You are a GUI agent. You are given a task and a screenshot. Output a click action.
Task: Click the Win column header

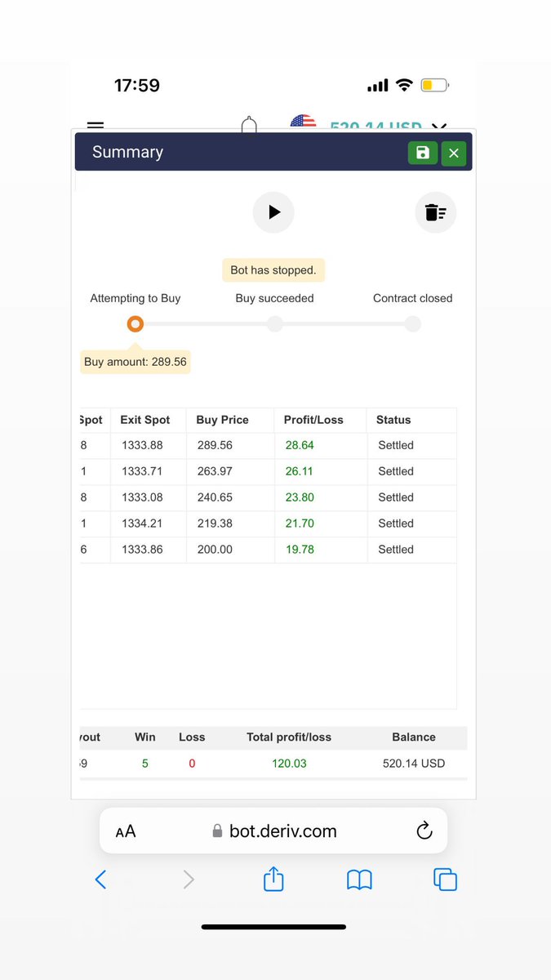tap(145, 737)
